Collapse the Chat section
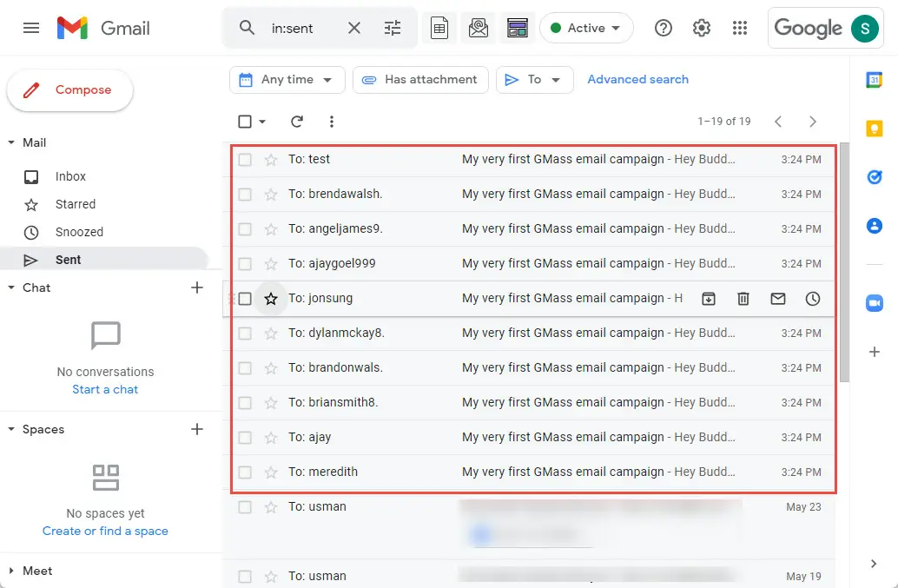 tap(11, 287)
